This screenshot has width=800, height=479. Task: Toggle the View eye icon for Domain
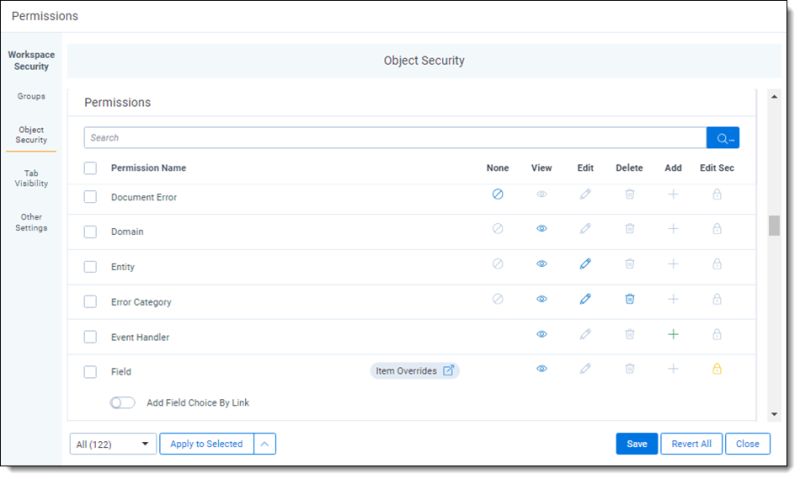point(541,229)
